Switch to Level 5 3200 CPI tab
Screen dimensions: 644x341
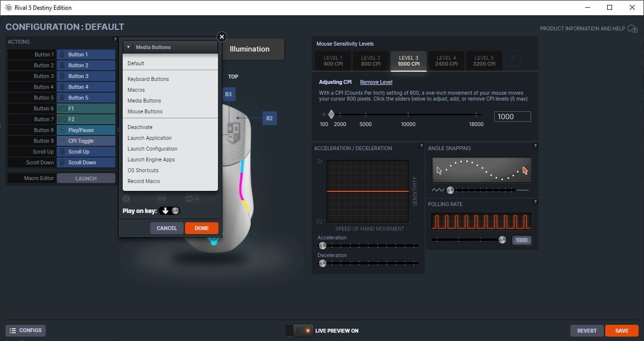click(x=484, y=61)
